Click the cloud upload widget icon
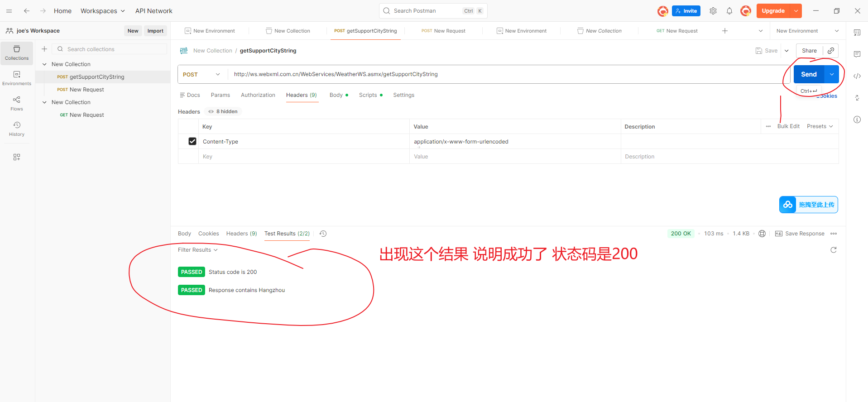Image resolution: width=868 pixels, height=402 pixels. pos(788,205)
